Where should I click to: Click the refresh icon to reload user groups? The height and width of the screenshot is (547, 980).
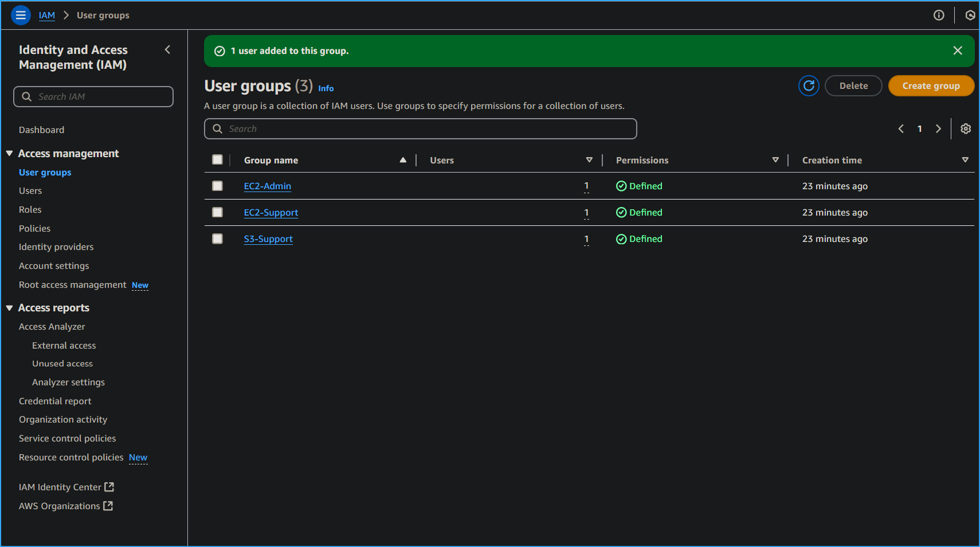pyautogui.click(x=809, y=85)
